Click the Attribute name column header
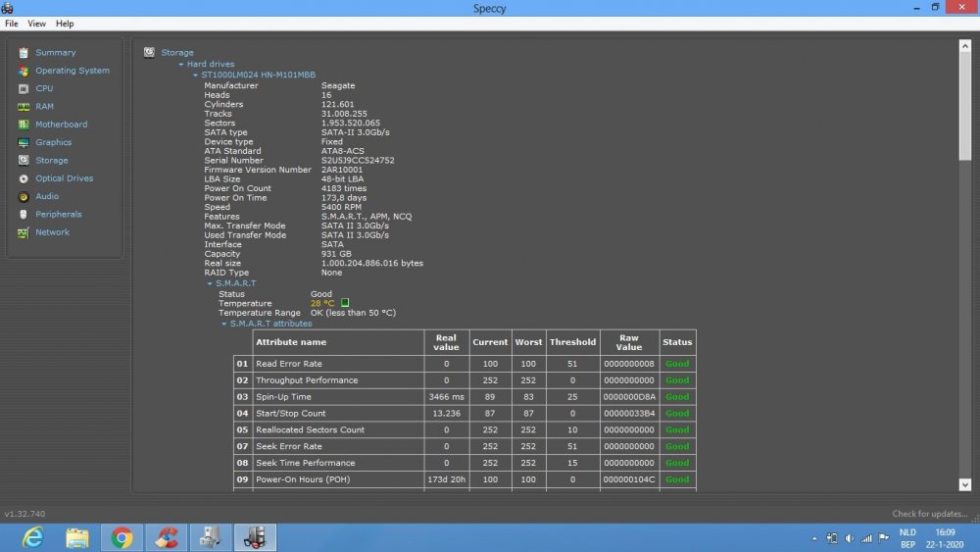980x552 pixels. (x=338, y=342)
